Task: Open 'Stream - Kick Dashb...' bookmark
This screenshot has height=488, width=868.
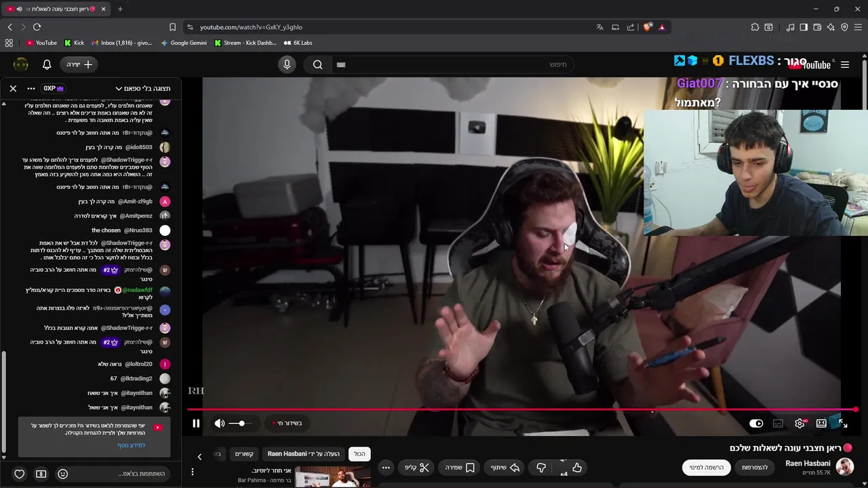Action: click(x=245, y=43)
